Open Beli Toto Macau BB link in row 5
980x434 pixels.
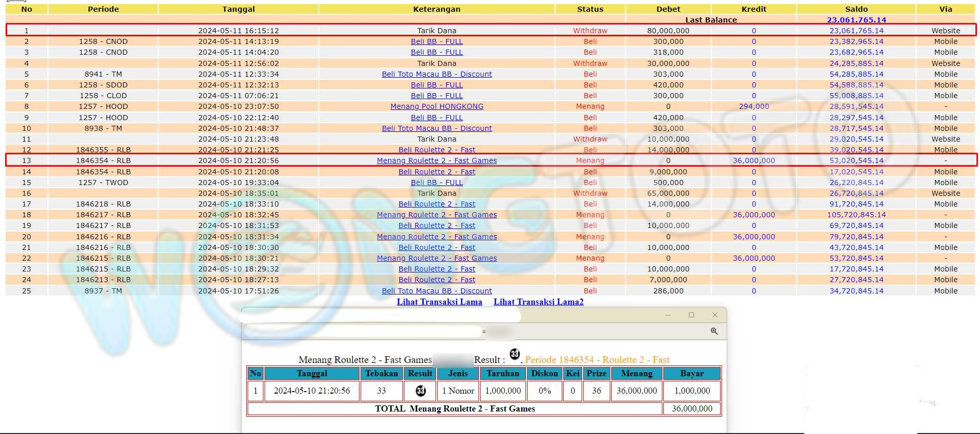[437, 74]
